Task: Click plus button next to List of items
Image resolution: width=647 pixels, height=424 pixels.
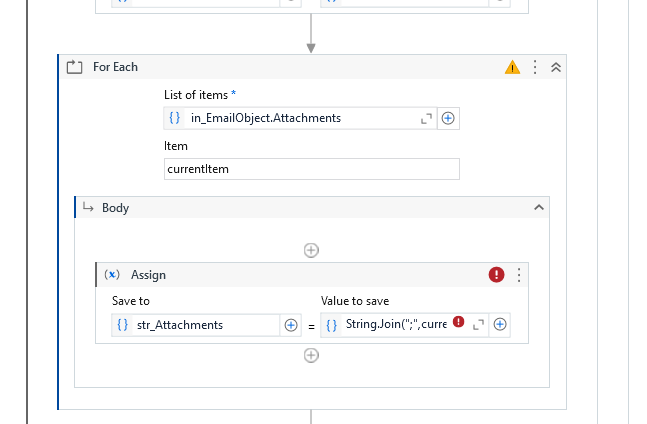Action: [x=448, y=118]
